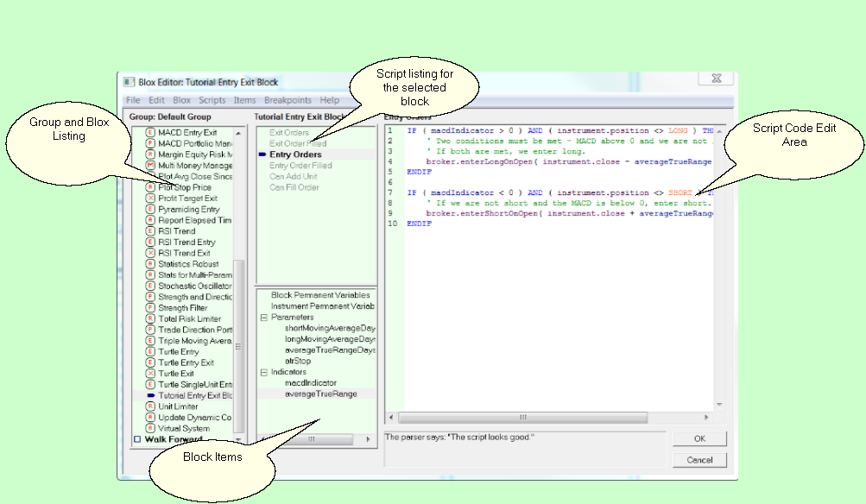Click the Turtle Exit block icon
Viewport: 866px width, 504px height.
[149, 373]
